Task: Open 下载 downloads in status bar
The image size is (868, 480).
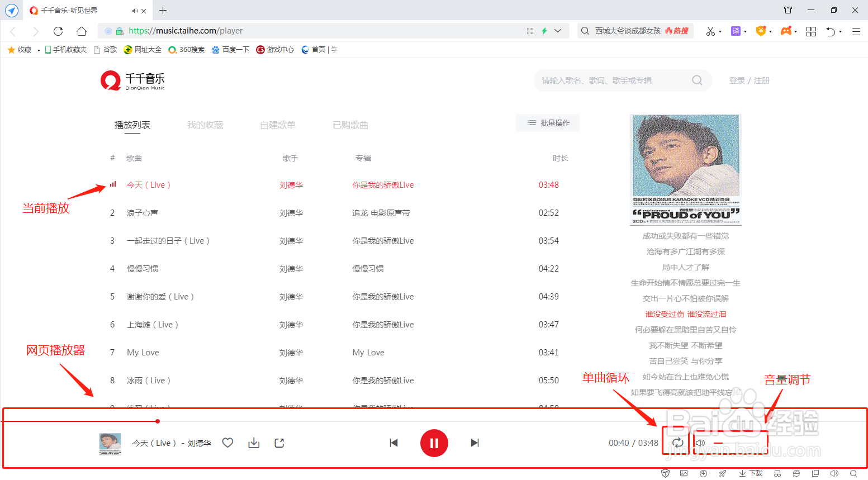Action: pos(751,473)
